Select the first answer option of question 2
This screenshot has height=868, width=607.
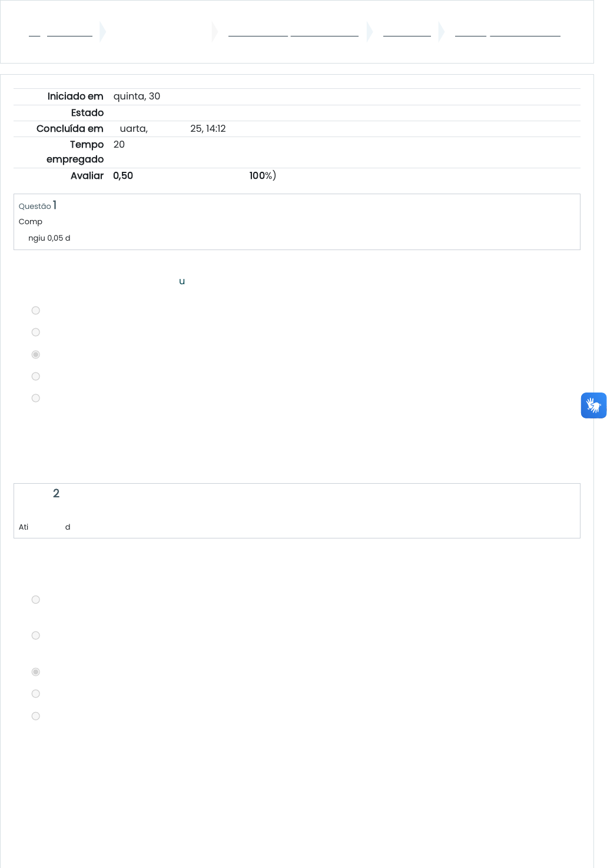[36, 600]
